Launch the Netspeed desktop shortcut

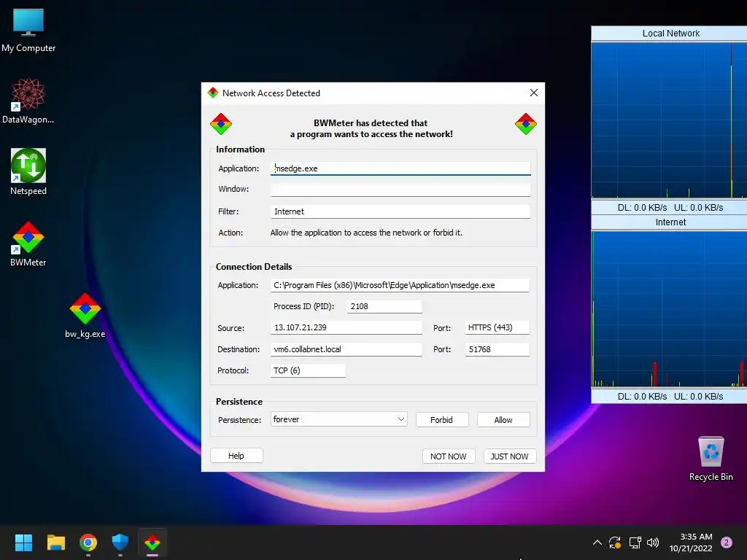click(28, 171)
